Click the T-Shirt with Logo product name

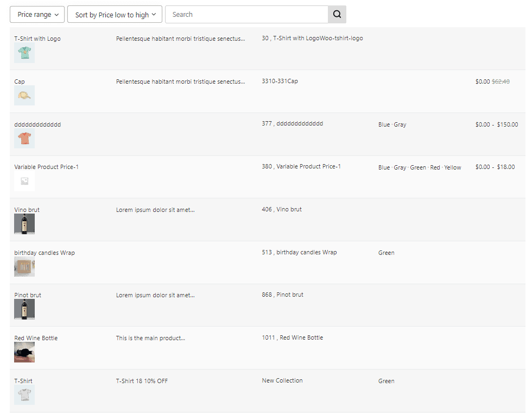click(39, 38)
